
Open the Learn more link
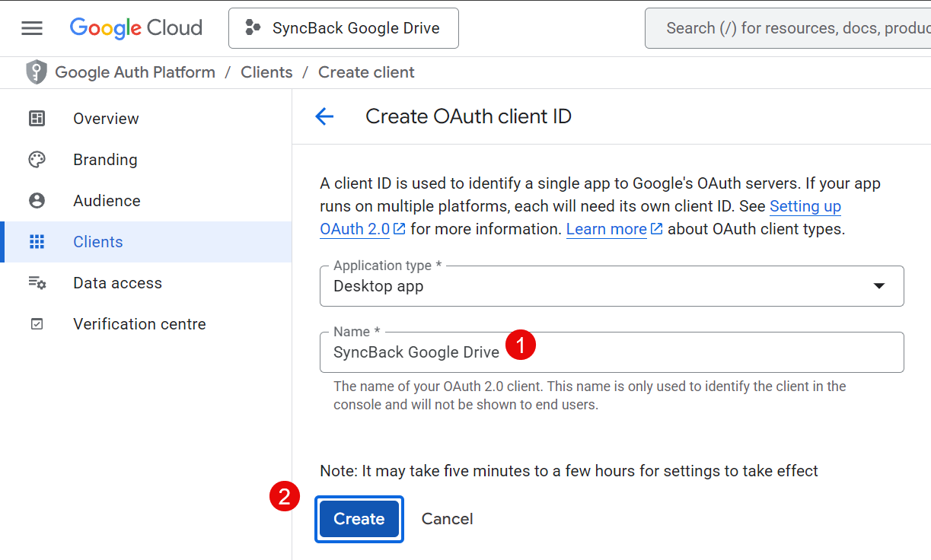coord(607,229)
